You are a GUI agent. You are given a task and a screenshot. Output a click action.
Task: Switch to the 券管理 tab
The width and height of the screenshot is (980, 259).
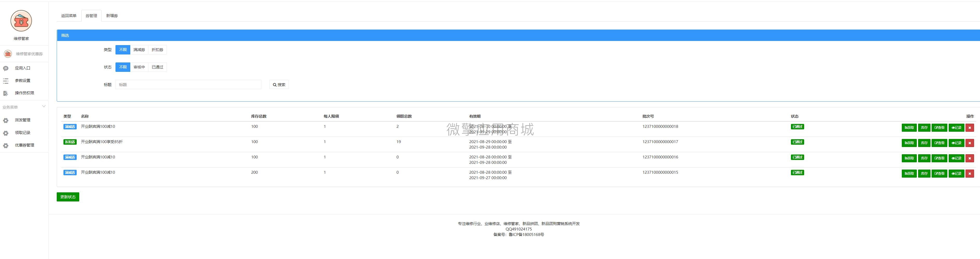(91, 16)
